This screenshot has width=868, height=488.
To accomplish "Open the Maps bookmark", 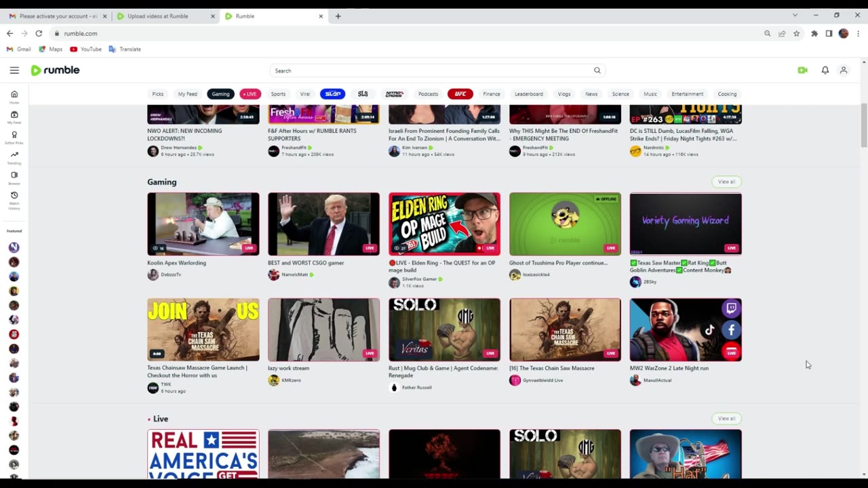I will 51,49.
